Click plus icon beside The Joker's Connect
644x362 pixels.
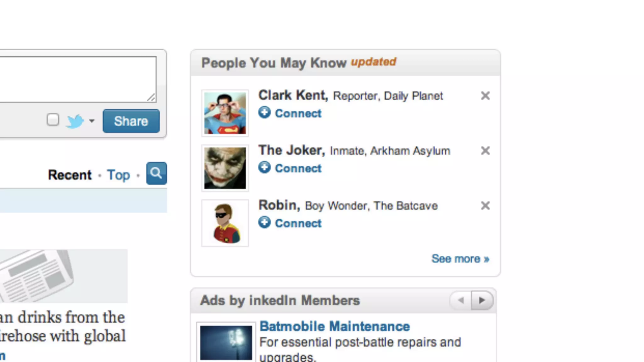[x=264, y=167]
